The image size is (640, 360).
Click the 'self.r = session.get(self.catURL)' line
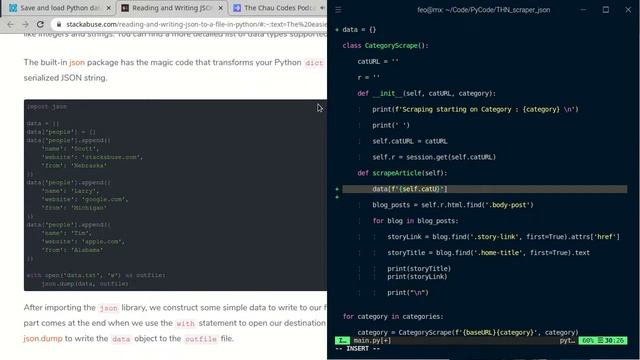(x=434, y=157)
